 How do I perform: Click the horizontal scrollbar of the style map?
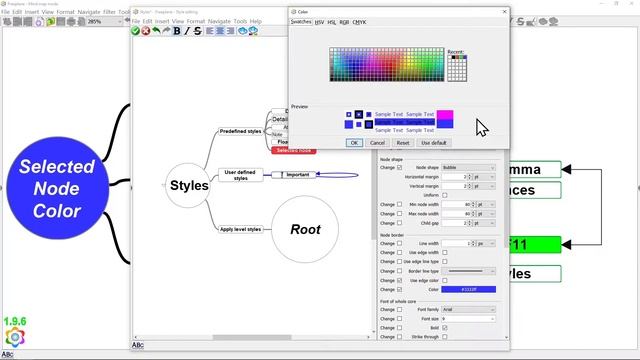tap(252, 338)
